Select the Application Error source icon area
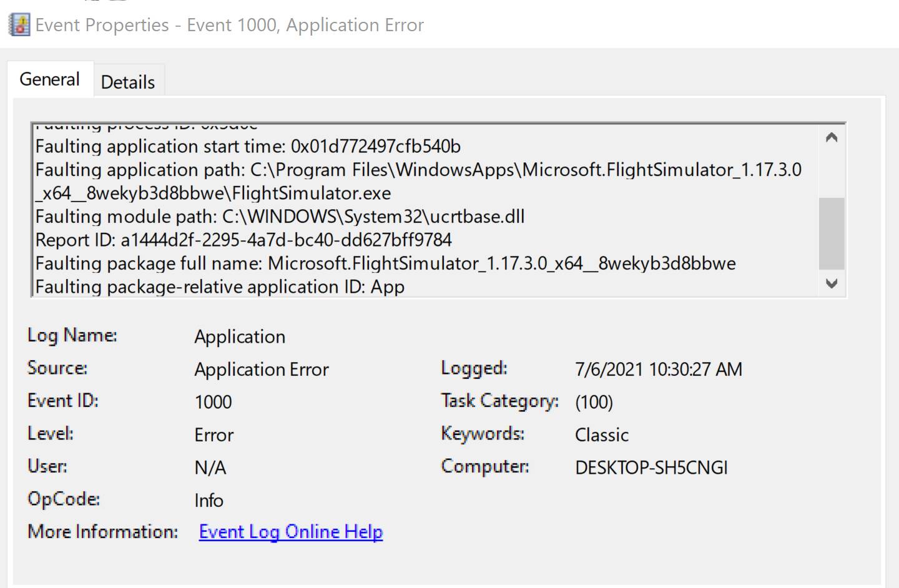The image size is (899, 588). point(261,369)
